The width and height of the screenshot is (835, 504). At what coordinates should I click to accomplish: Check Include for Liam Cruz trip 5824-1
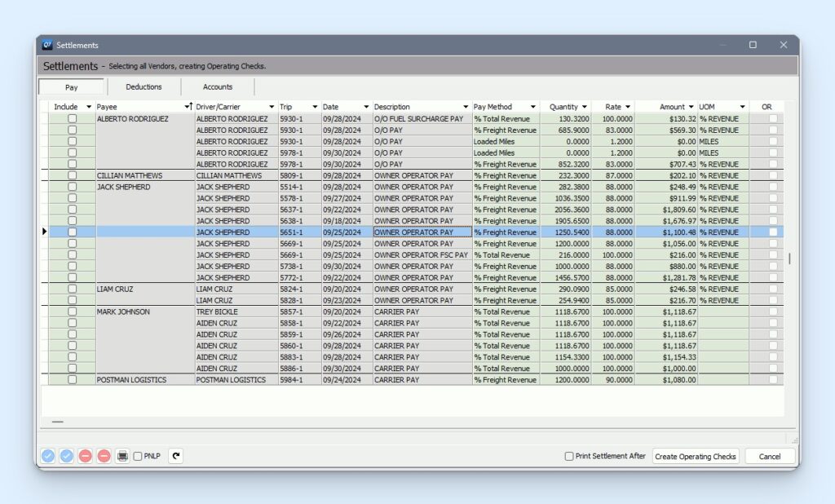73,289
